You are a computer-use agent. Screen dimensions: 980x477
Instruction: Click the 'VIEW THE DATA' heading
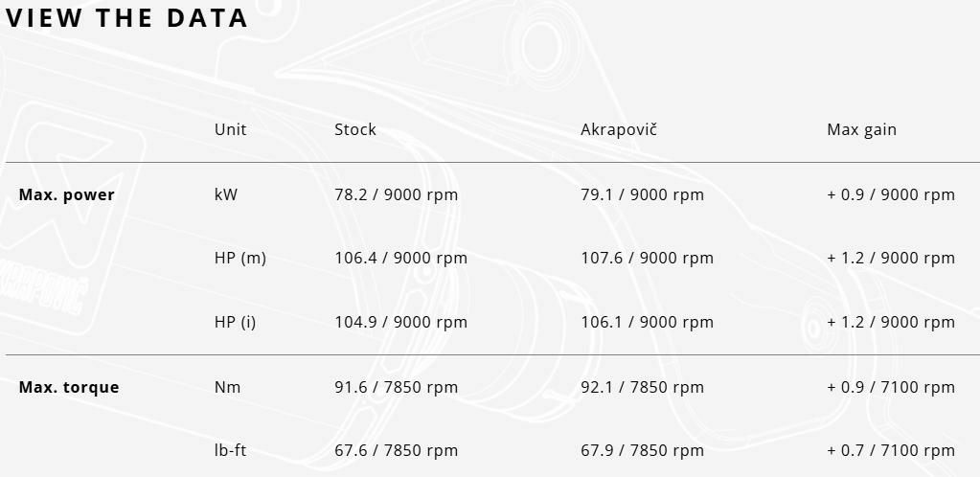[x=127, y=18]
